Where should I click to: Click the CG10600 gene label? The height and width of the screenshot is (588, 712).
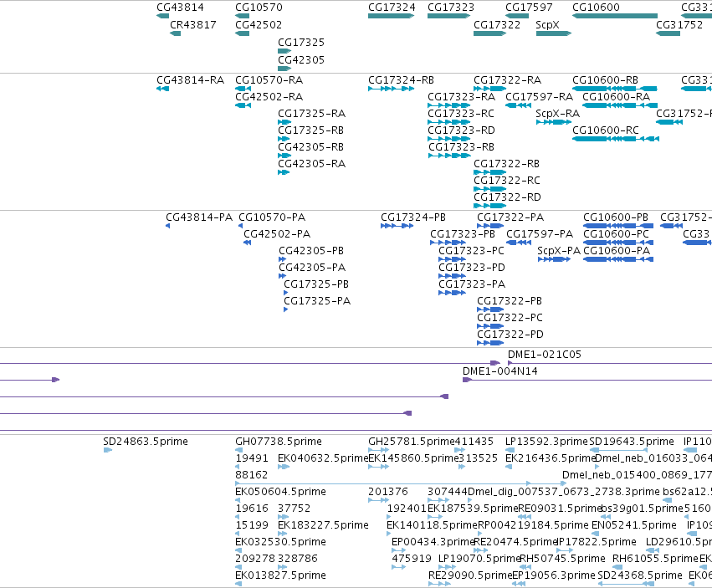[596, 8]
